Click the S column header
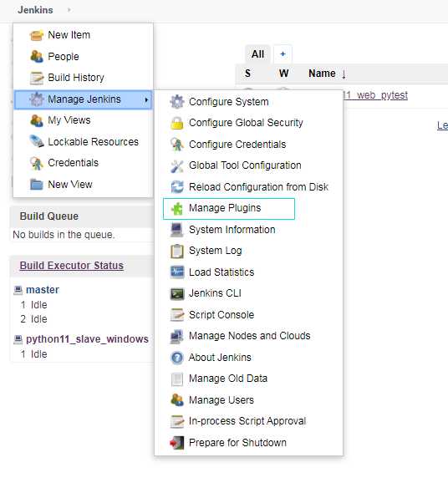 tap(247, 74)
